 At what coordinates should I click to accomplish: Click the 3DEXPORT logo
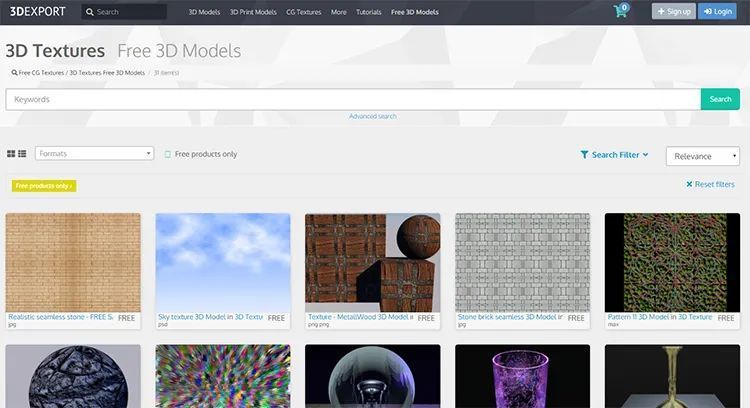[37, 11]
